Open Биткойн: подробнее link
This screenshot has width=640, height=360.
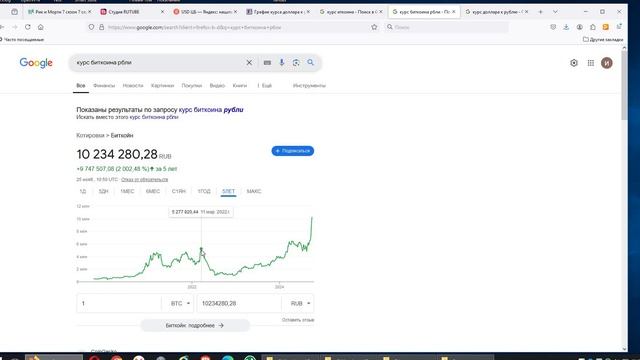click(195, 325)
